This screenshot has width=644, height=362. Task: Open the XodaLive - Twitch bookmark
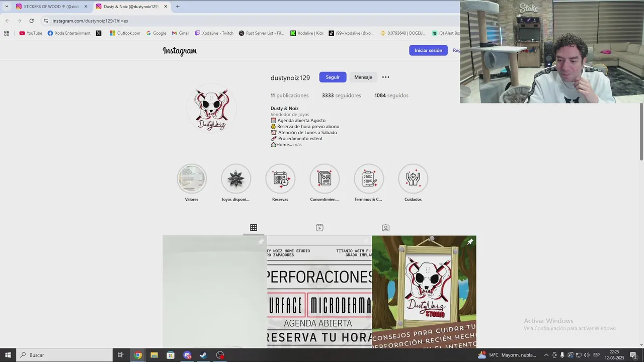214,33
